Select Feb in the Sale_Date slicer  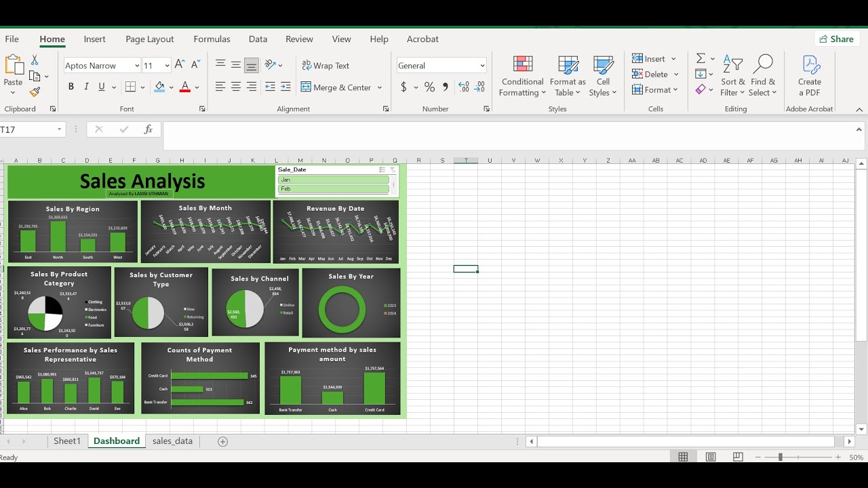tap(333, 189)
